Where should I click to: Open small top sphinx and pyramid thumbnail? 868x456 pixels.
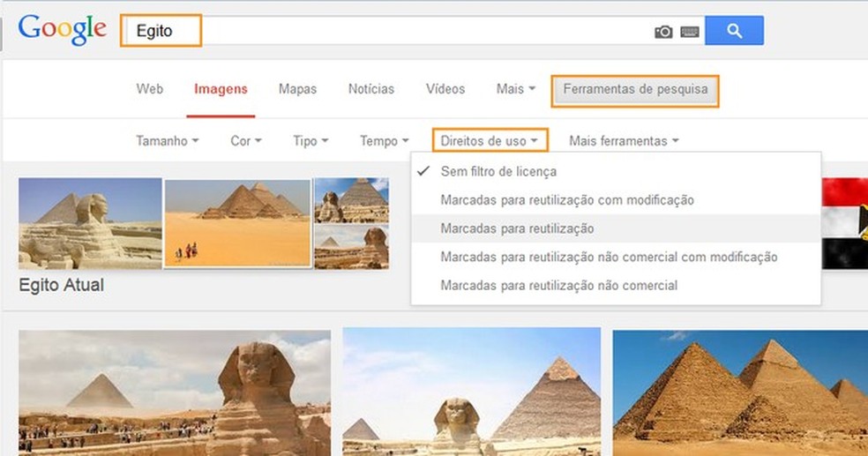(x=351, y=200)
